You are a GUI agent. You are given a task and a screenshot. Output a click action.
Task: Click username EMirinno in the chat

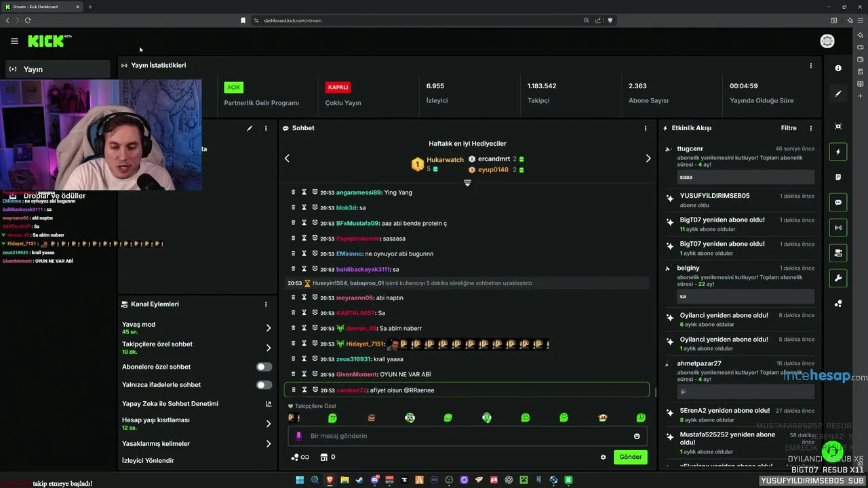[x=350, y=253]
